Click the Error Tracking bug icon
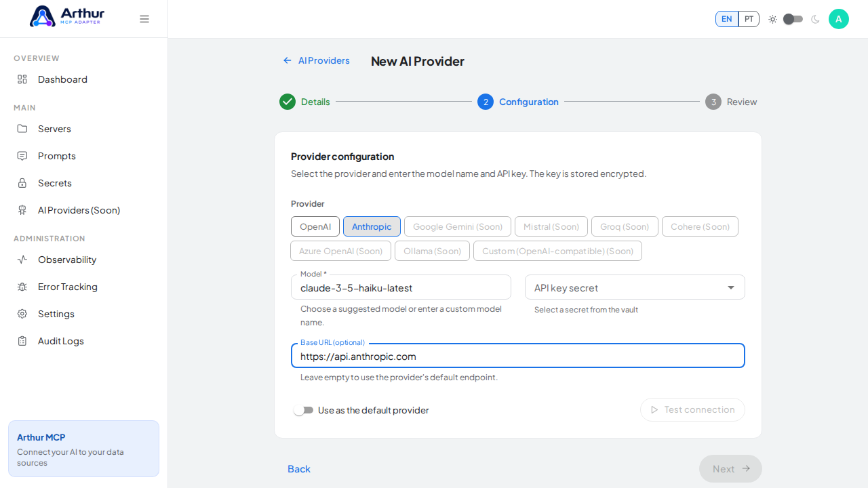The image size is (868, 488). tap(22, 287)
